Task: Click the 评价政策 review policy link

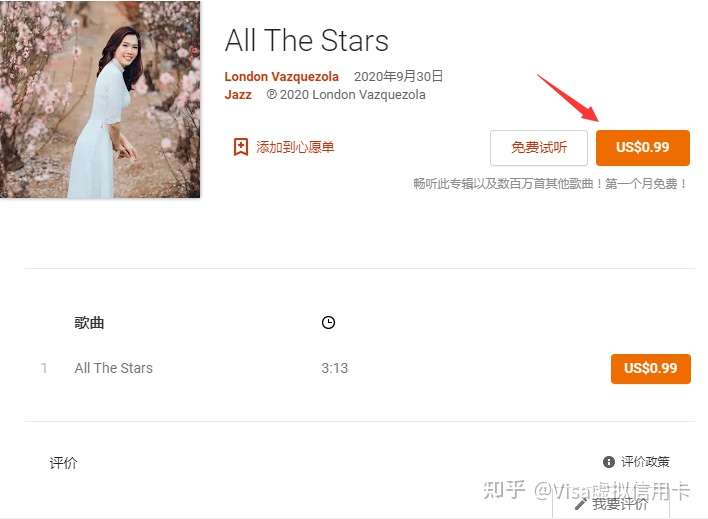Action: click(645, 462)
